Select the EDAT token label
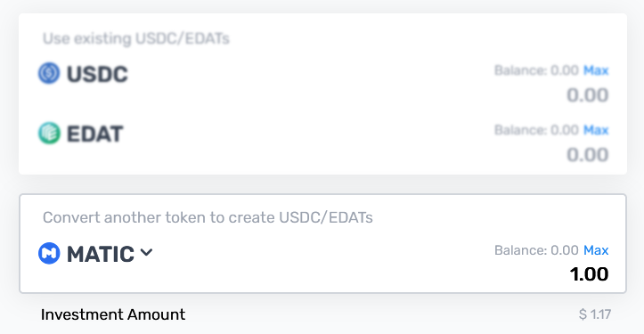 click(x=95, y=134)
